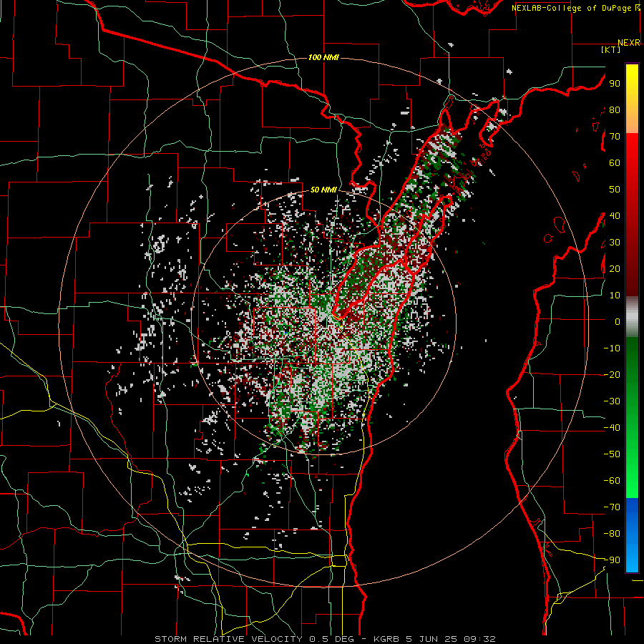Click the -70 value on velocity scale
The width and height of the screenshot is (644, 644).
point(612,507)
